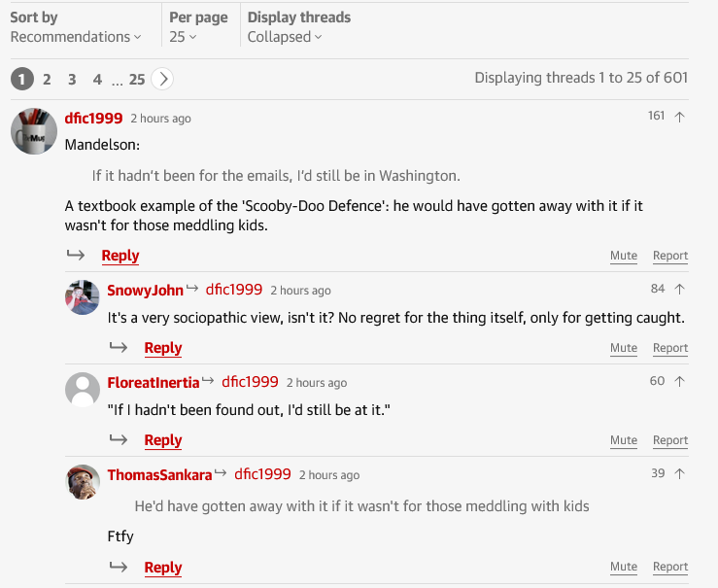This screenshot has width=718, height=588.
Task: Jump to page 25 of comments
Action: tap(137, 79)
